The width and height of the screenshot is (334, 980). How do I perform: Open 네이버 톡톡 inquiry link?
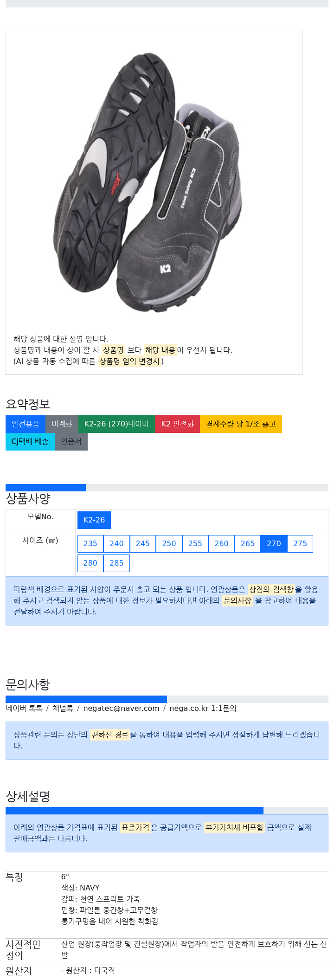(x=24, y=709)
